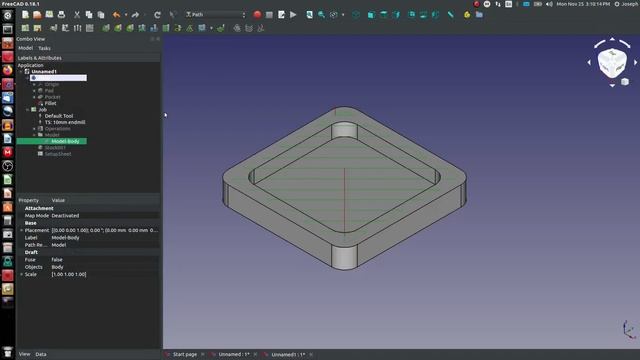Expand the Origin tree node
The height and width of the screenshot is (360, 640).
34,84
